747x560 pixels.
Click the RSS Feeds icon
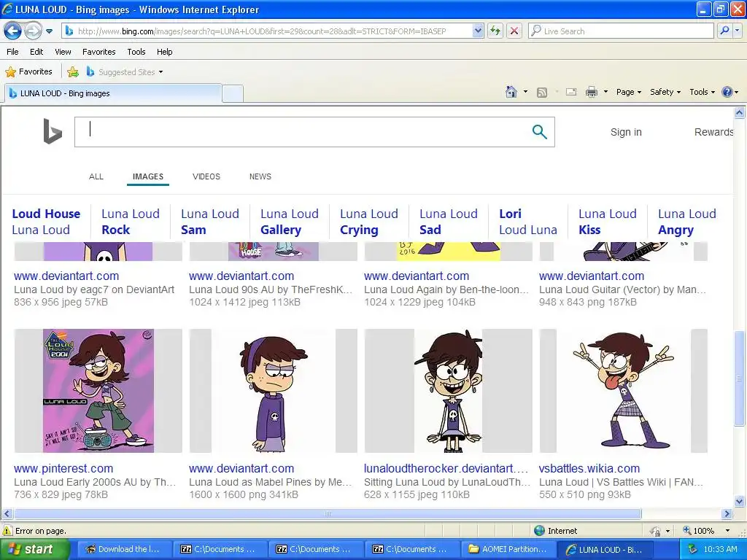(x=542, y=93)
